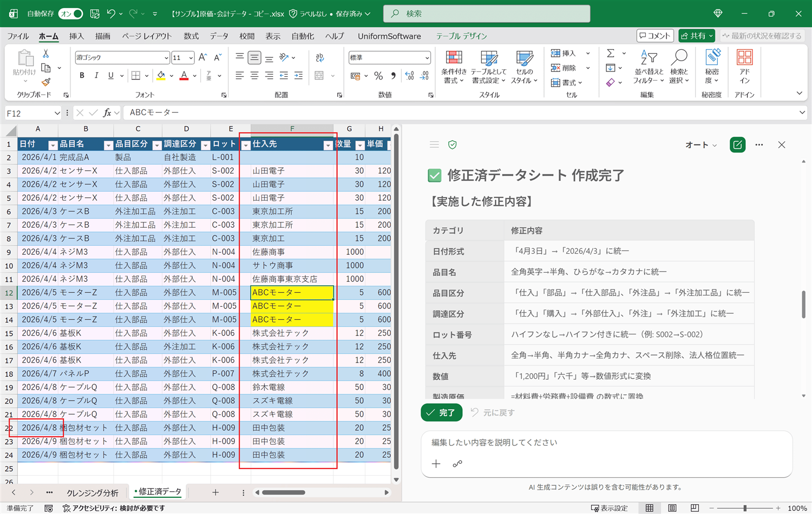Toggle the AutoSave switch
The image size is (812, 514).
(71, 14)
